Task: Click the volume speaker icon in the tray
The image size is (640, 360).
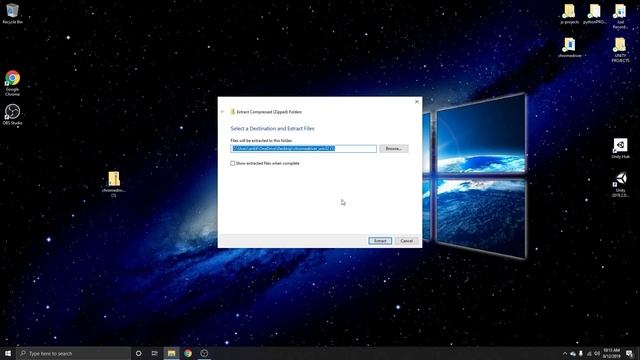Action: [x=597, y=354]
